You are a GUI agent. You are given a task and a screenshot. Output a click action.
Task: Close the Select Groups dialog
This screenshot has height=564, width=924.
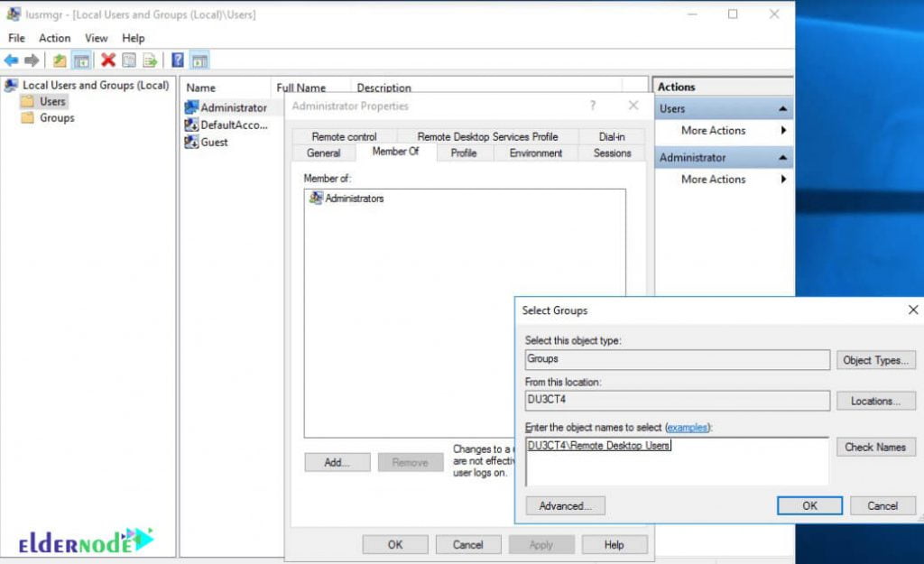(x=913, y=310)
